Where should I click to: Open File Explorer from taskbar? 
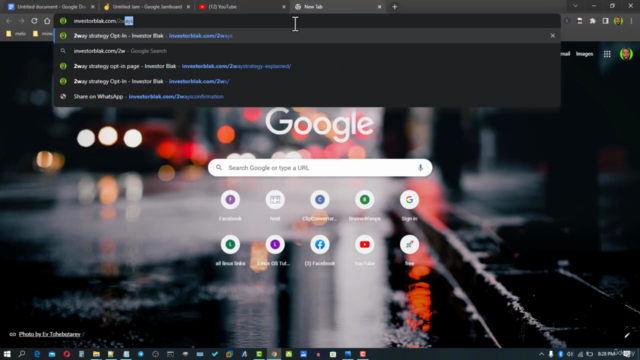96,354
